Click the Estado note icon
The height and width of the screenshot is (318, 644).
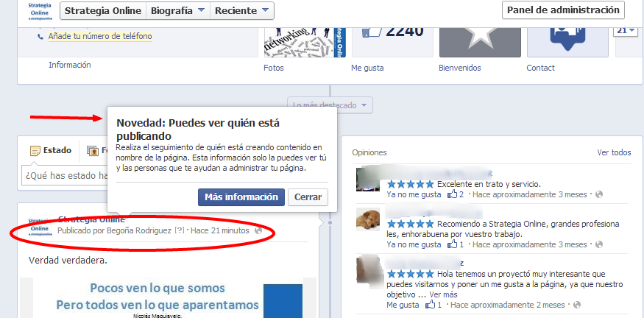(x=35, y=151)
